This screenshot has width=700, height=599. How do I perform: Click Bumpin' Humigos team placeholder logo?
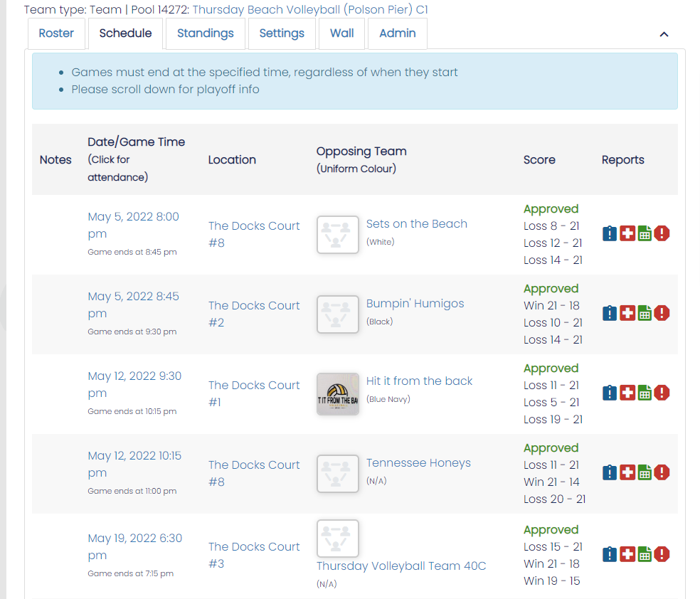click(337, 314)
